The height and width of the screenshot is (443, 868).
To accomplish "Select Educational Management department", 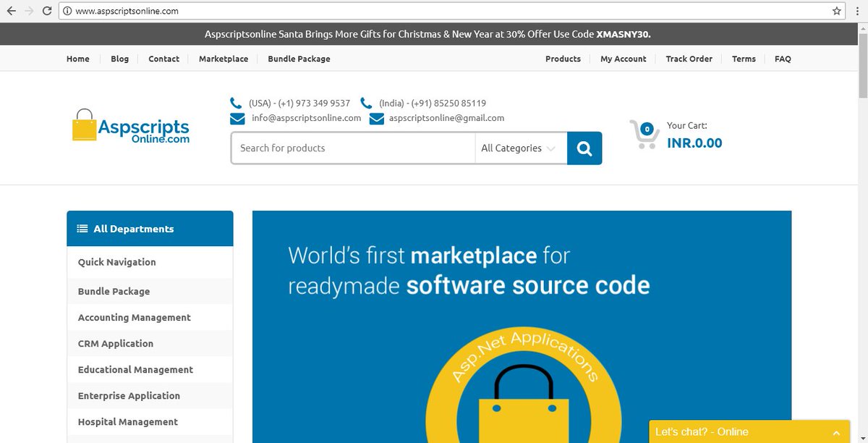I will click(135, 369).
